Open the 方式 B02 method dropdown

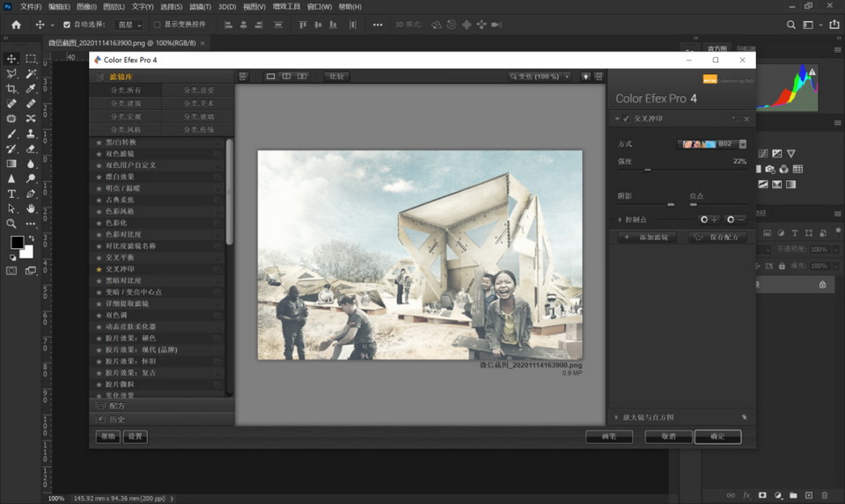click(x=743, y=143)
